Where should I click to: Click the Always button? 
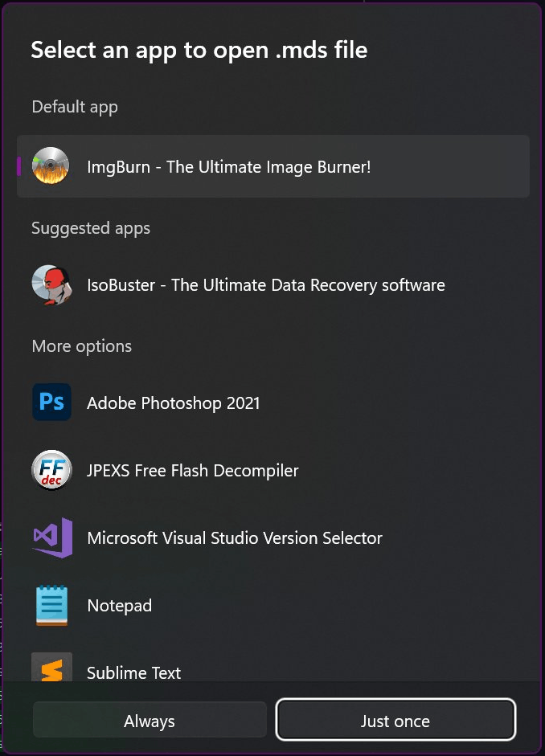click(x=150, y=721)
